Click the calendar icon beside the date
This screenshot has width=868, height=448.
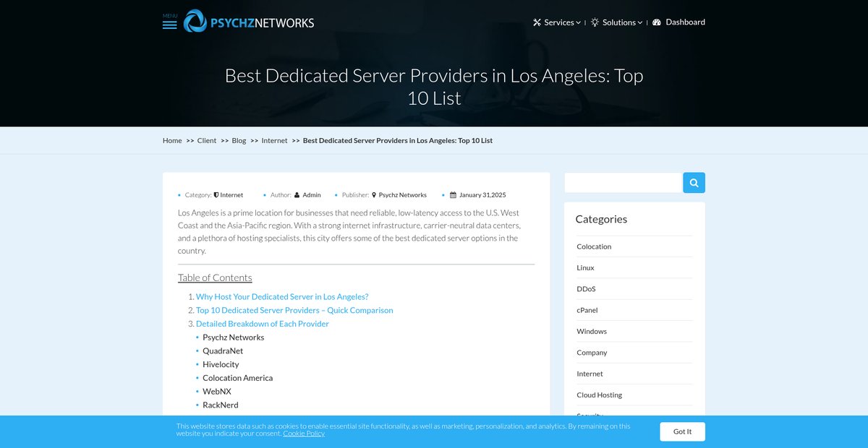point(453,195)
